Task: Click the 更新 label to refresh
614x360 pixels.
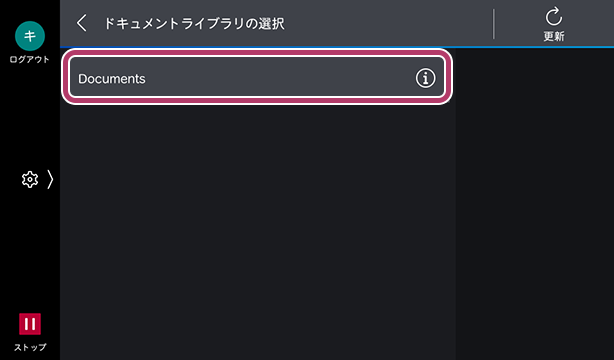Action: tap(554, 36)
